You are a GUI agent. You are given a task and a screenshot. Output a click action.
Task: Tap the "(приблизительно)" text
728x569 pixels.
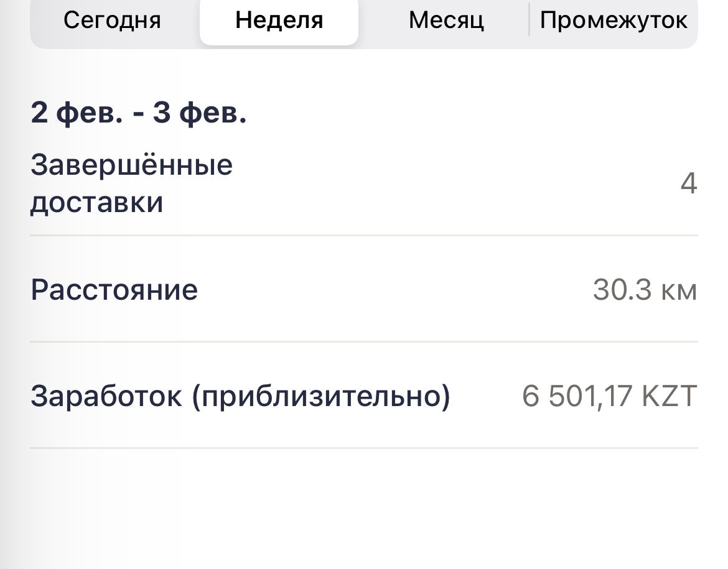pos(320,396)
